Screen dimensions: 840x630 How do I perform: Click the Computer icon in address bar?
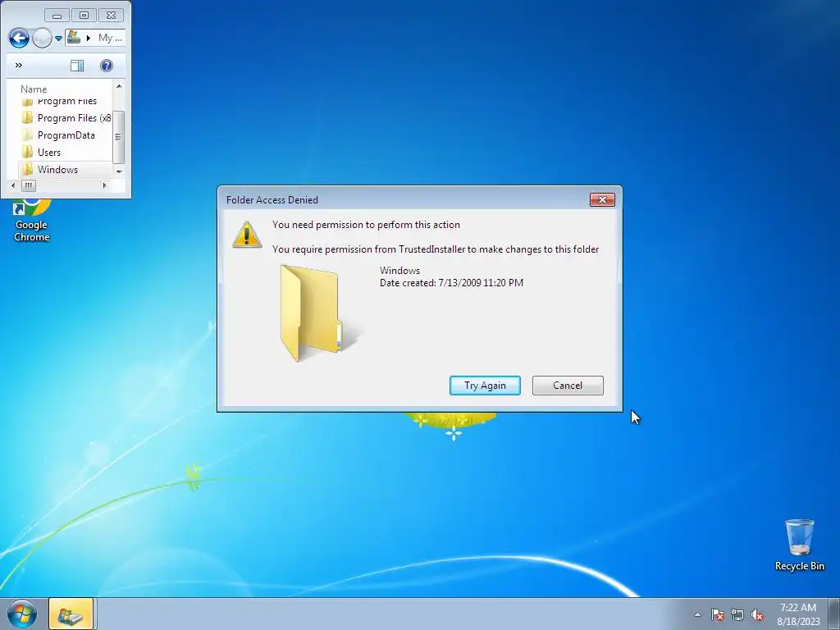click(74, 38)
